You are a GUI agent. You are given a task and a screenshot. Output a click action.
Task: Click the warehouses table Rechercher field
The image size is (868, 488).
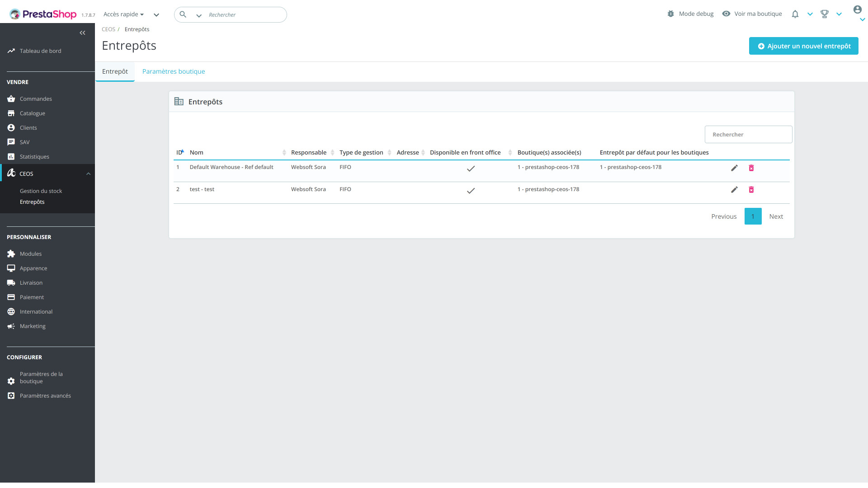pos(748,135)
